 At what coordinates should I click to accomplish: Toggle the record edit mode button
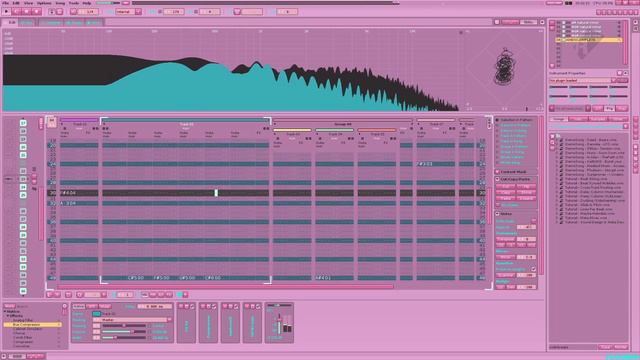(36, 12)
